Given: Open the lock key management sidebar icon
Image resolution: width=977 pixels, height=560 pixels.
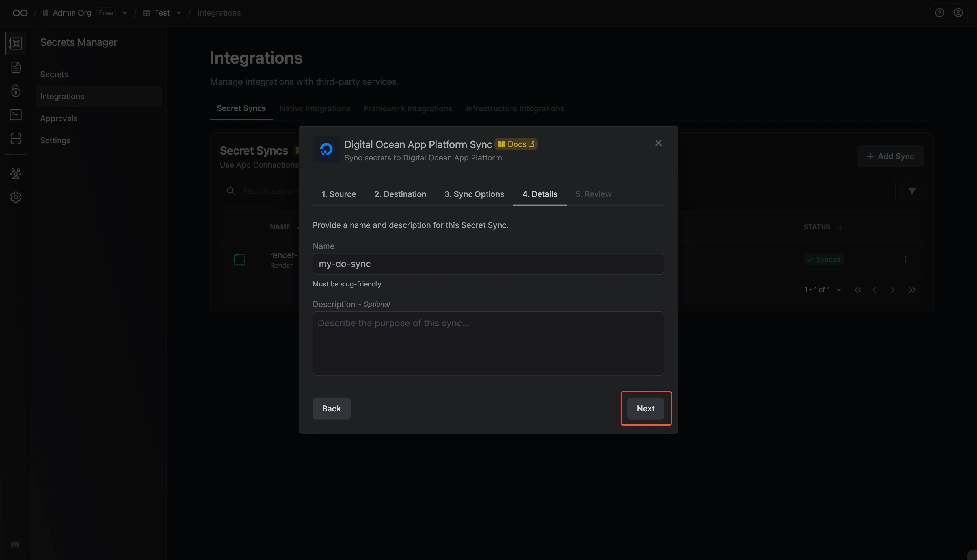Looking at the screenshot, I should click(16, 91).
